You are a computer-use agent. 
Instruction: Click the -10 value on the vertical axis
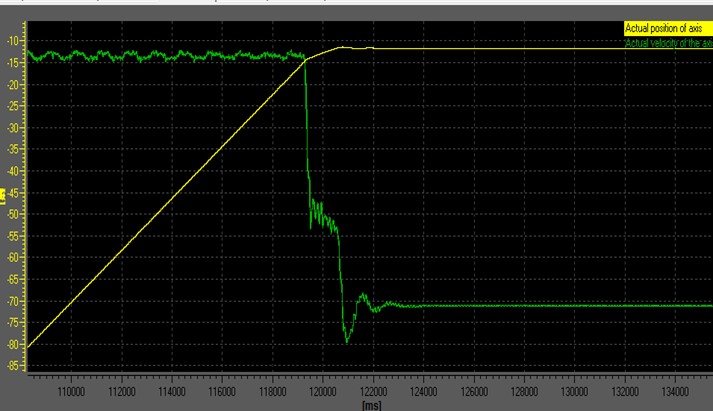point(14,40)
